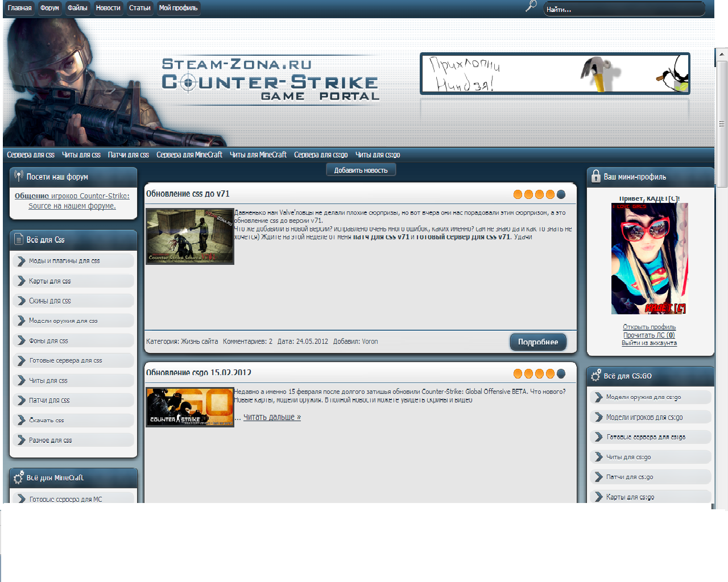Click the last dark rating dot of css v71 post

(561, 194)
